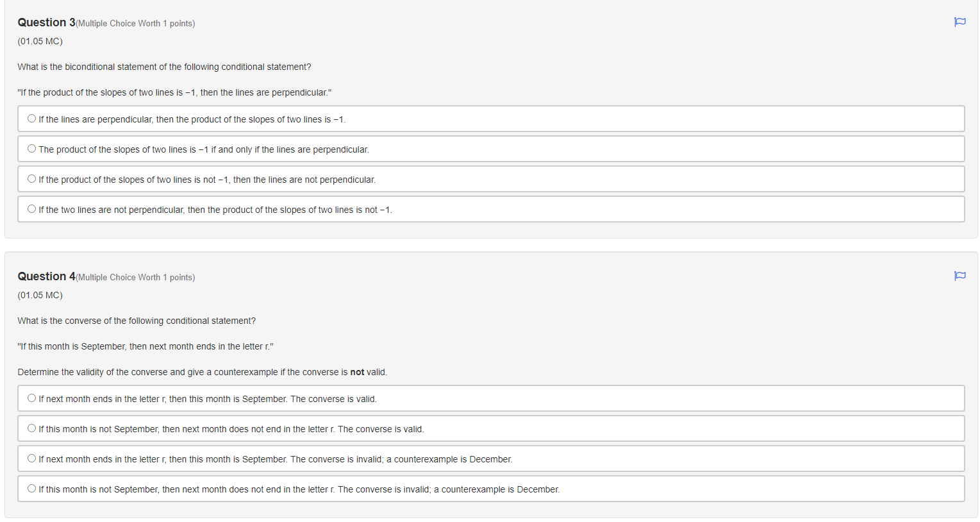Viewport: 980px width, 522px height.
Task: Flag Question 4 for review
Action: coord(959,276)
